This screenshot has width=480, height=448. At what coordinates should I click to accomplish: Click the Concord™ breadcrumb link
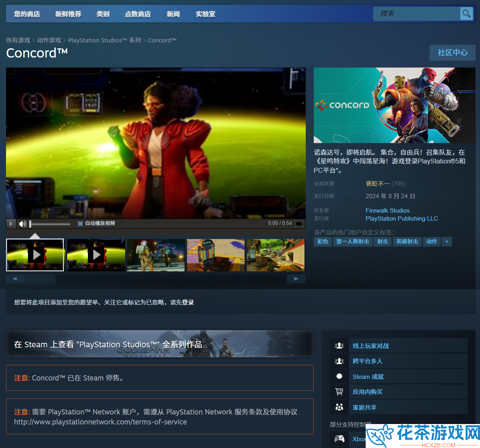tap(162, 40)
